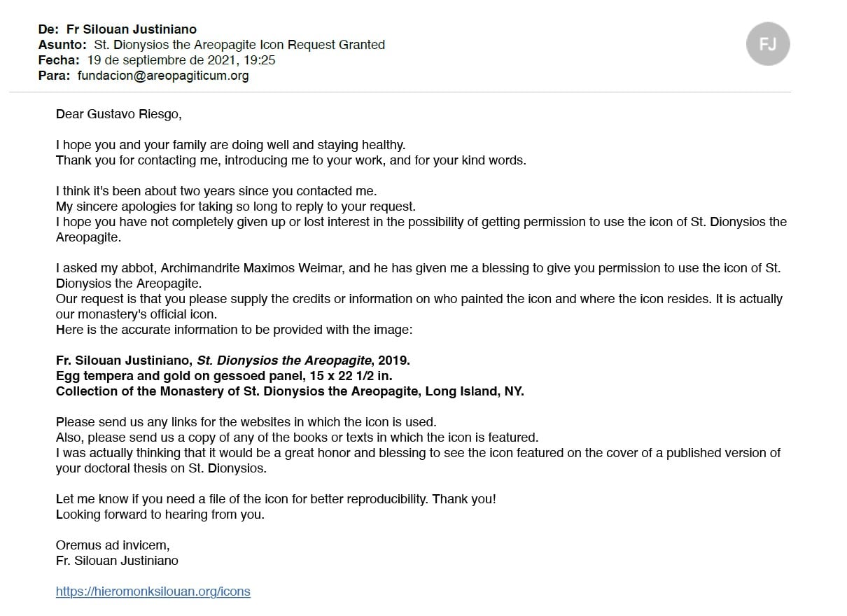Click the 'De:' header label
This screenshot has height=616, width=847.
[48, 29]
